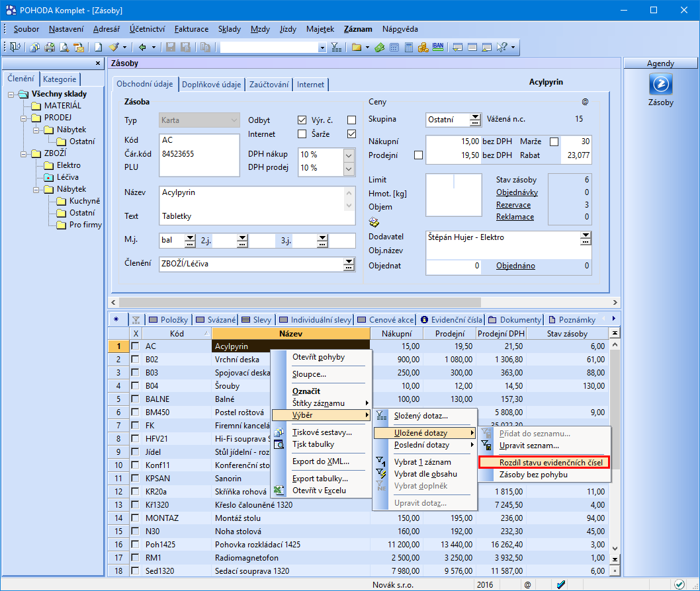Toggle the Internet checkbox
The image size is (700, 591).
coord(302,134)
